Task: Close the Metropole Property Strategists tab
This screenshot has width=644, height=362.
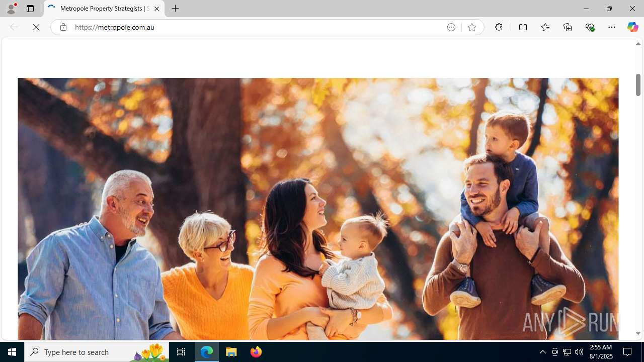Action: click(x=156, y=9)
